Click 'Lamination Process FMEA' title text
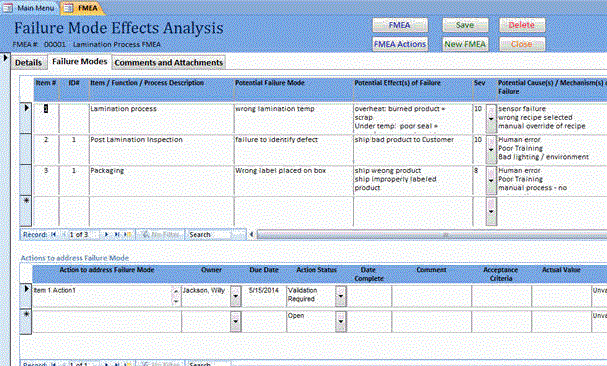 coord(117,45)
